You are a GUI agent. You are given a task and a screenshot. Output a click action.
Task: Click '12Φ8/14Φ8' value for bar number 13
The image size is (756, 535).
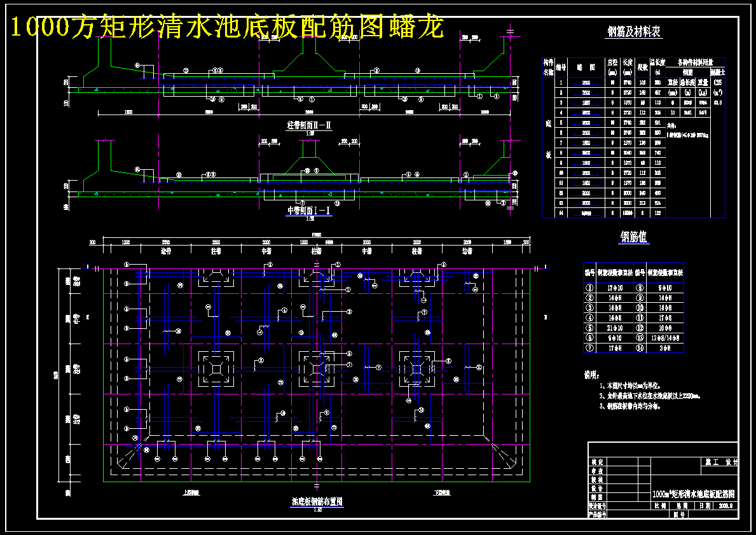(x=665, y=338)
